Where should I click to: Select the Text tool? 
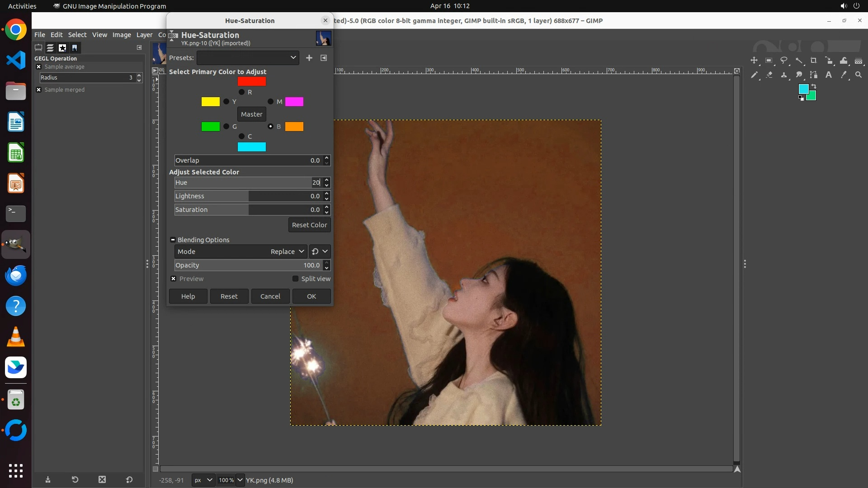(829, 75)
